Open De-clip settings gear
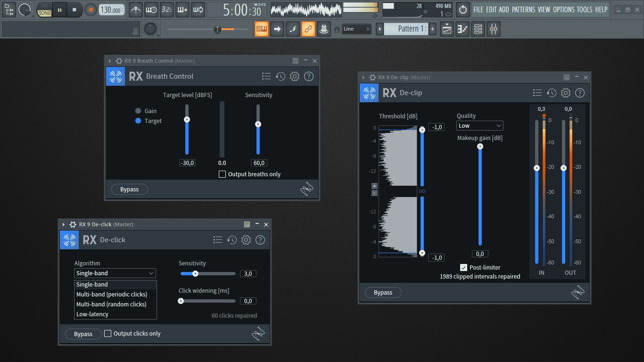 tap(566, 93)
